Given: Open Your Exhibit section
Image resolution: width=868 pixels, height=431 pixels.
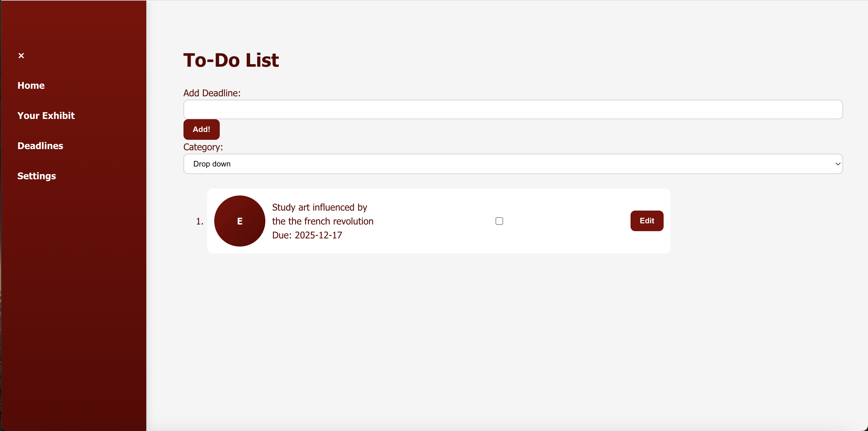Looking at the screenshot, I should click(x=46, y=115).
